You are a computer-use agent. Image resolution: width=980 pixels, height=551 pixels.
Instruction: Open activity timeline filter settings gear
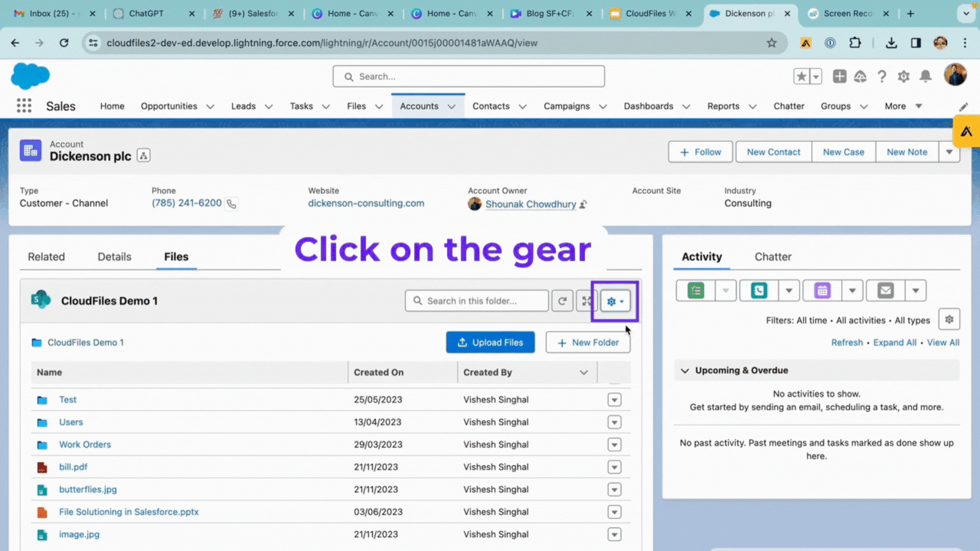pos(949,319)
